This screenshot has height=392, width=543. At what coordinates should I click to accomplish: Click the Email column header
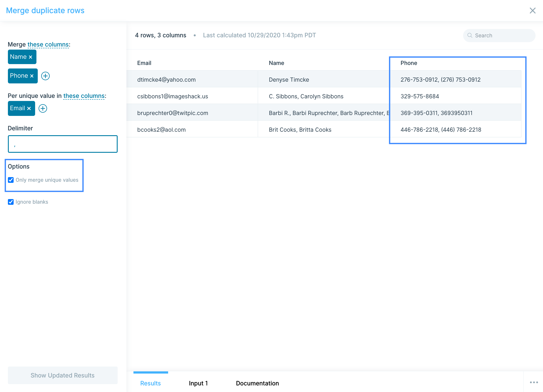point(144,63)
